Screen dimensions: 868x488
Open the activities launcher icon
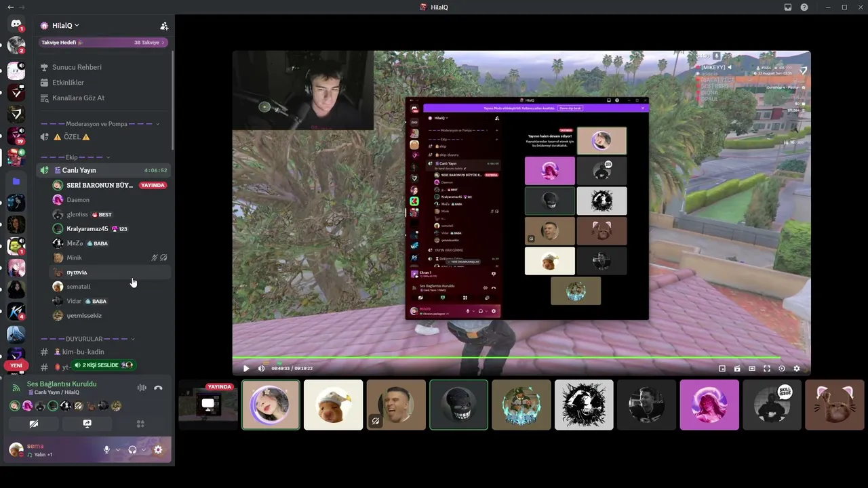[x=140, y=424]
